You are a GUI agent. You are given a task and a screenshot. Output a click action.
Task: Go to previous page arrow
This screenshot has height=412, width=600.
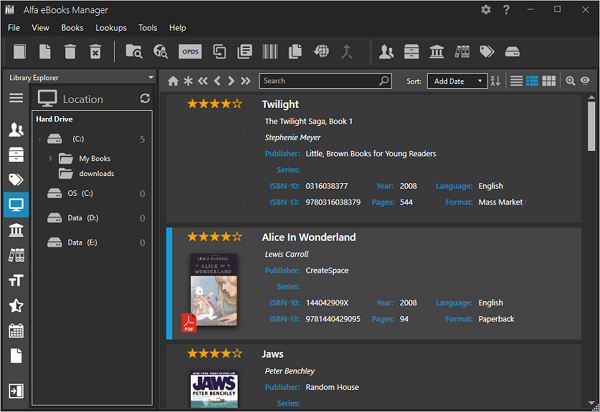pyautogui.click(x=217, y=81)
